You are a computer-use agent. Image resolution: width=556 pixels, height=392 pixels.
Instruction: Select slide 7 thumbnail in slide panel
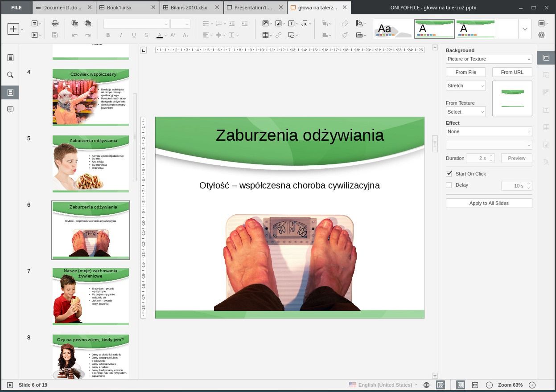pyautogui.click(x=91, y=296)
